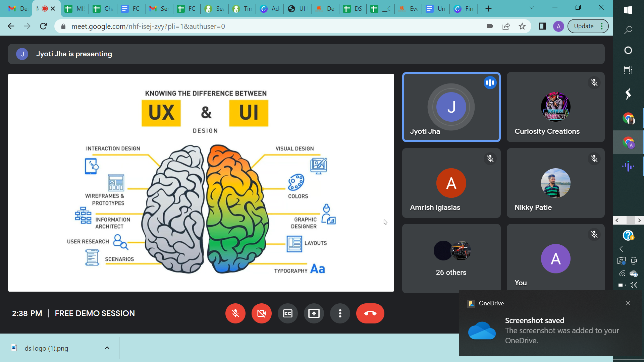Unmute the microphone in call controls
Image resolution: width=644 pixels, height=362 pixels.
click(235, 313)
